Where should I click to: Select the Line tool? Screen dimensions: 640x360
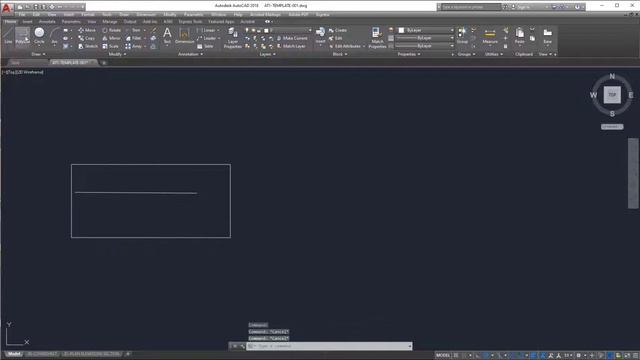pos(8,36)
